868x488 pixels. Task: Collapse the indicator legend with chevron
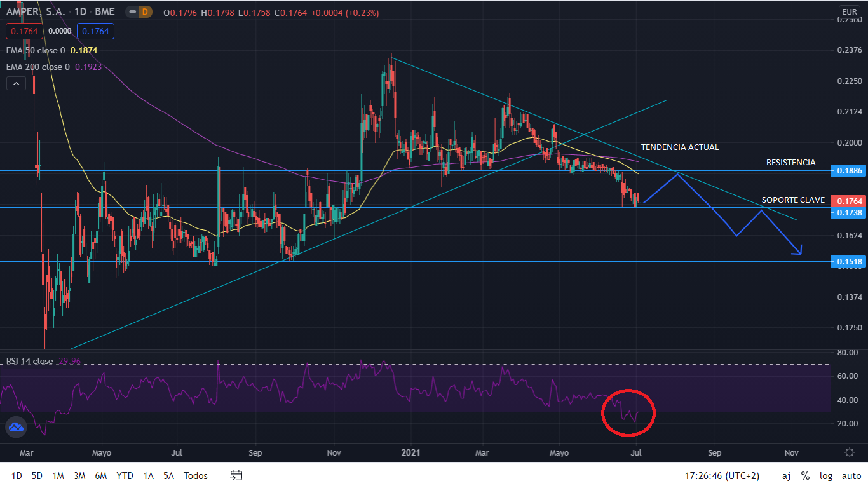[x=16, y=83]
